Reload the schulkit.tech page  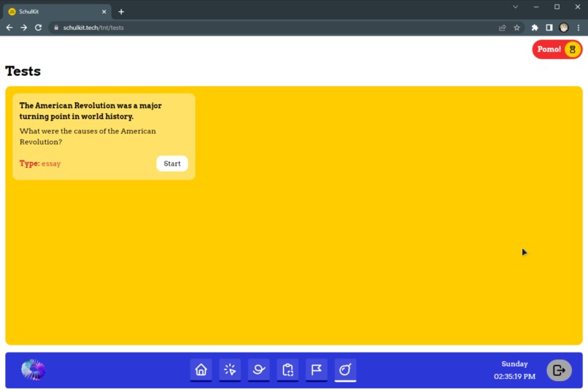[38, 28]
